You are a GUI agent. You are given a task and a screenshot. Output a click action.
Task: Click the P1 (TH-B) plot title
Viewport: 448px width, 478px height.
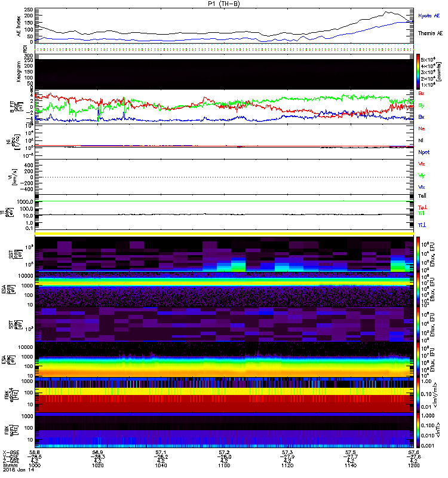(225, 4)
